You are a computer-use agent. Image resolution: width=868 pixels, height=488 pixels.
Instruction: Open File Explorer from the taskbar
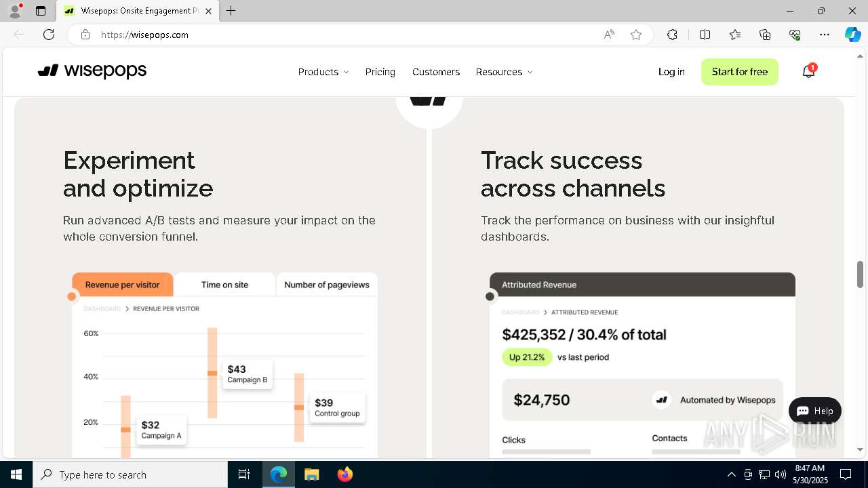[312, 474]
